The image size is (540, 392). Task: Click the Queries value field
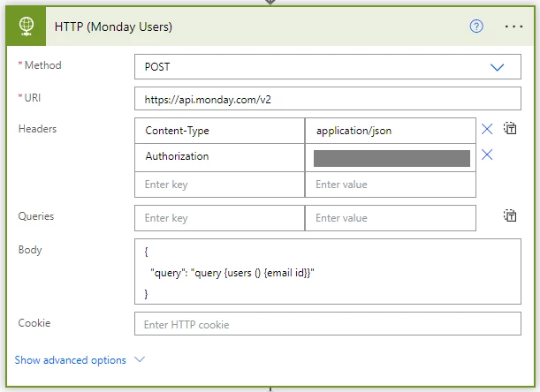pos(391,218)
